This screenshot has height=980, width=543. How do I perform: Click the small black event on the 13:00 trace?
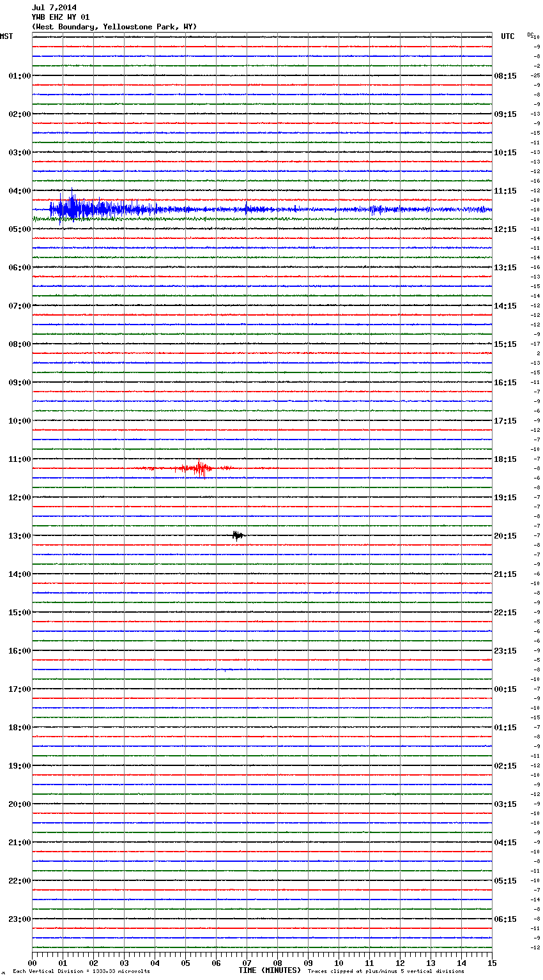pyautogui.click(x=238, y=535)
